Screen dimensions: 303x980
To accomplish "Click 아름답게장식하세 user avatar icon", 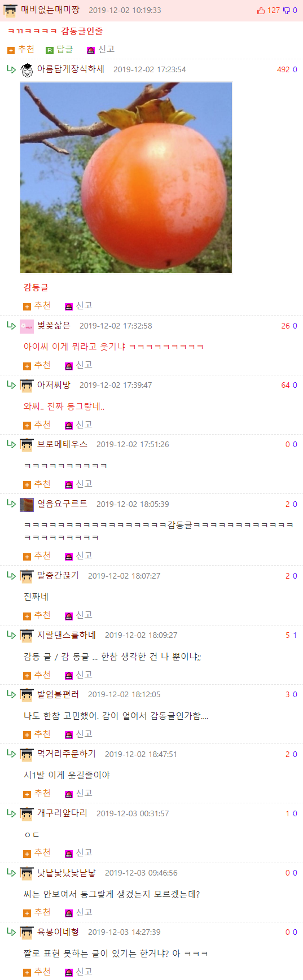I will (x=27, y=70).
